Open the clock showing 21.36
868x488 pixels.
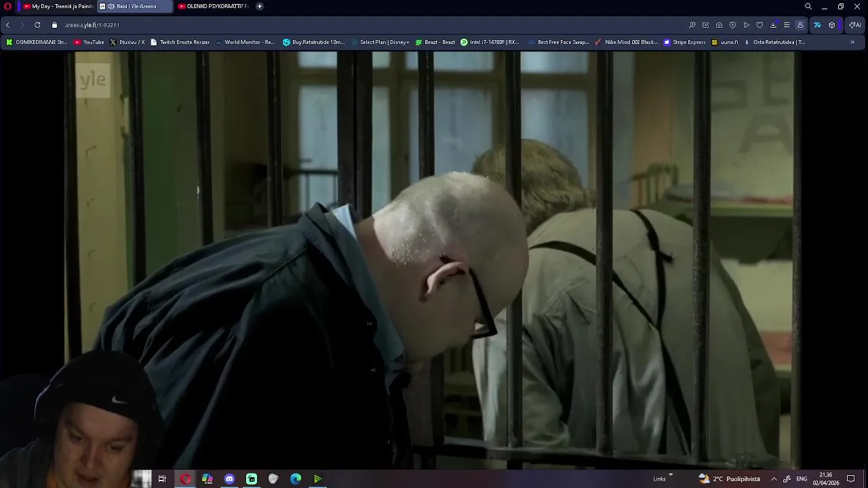click(826, 479)
